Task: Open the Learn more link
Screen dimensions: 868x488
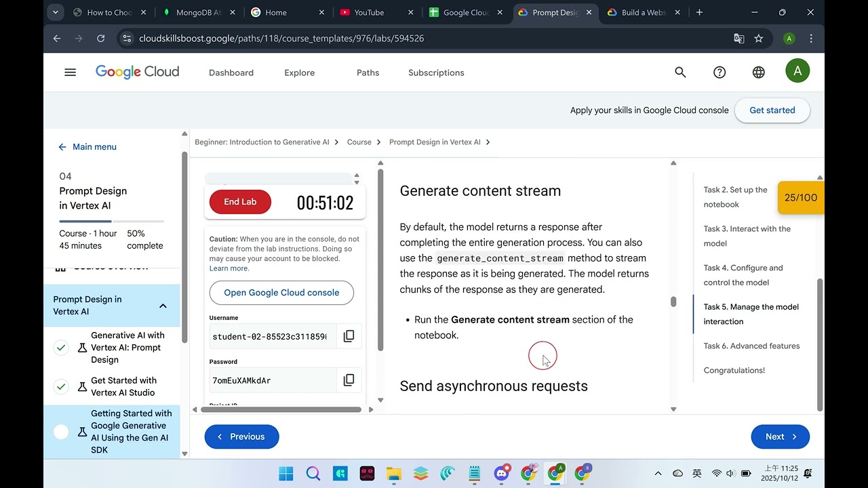Action: (x=229, y=268)
